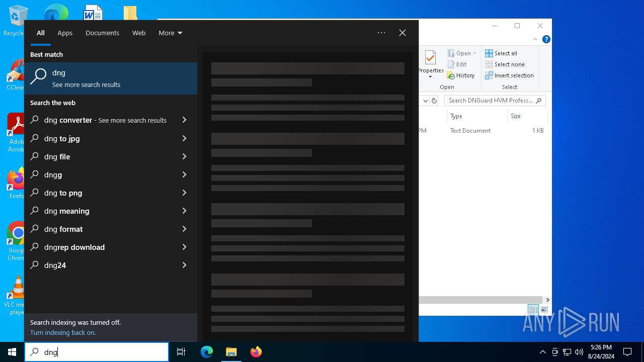The height and width of the screenshot is (362, 644).
Task: Sort files by the Type column
Action: (x=476, y=116)
